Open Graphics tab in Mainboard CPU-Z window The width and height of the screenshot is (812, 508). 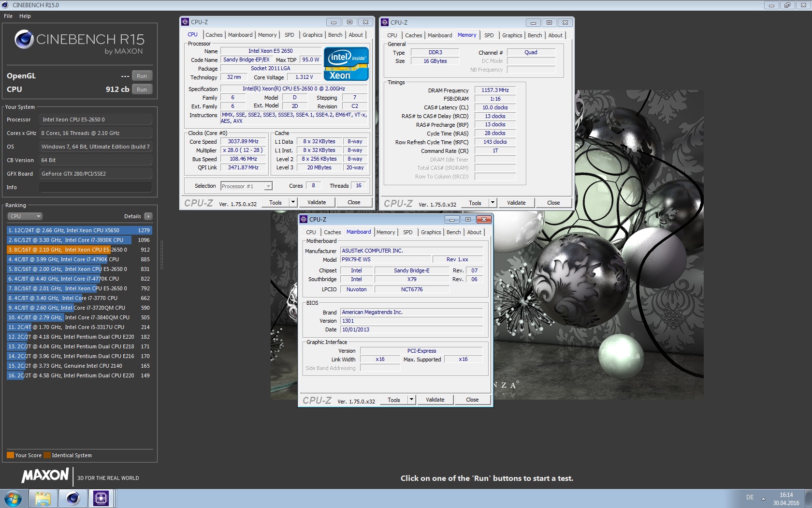431,232
